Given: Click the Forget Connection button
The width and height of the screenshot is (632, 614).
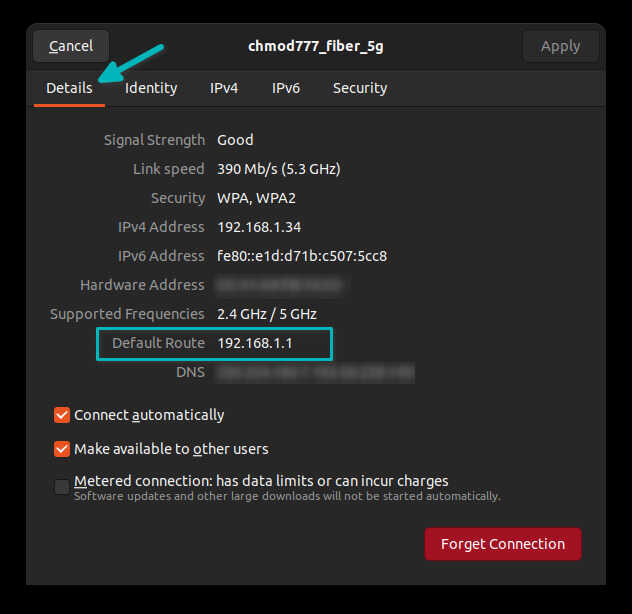Looking at the screenshot, I should point(503,544).
